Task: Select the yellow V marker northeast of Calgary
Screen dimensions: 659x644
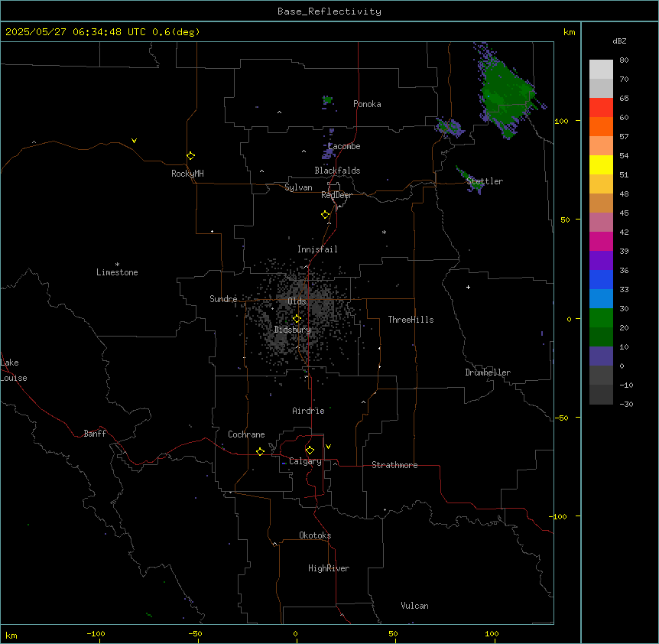Action: click(x=328, y=447)
